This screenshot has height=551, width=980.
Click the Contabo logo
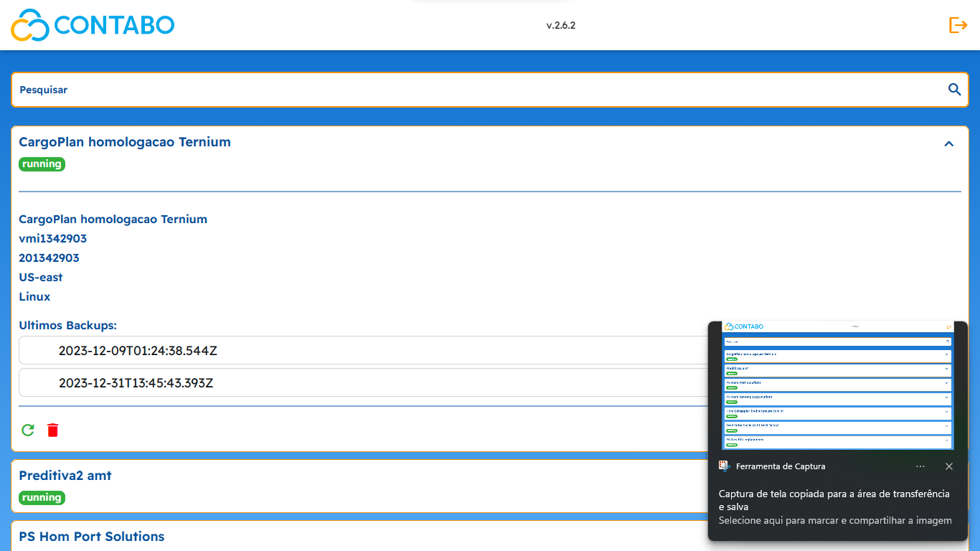pyautogui.click(x=93, y=25)
